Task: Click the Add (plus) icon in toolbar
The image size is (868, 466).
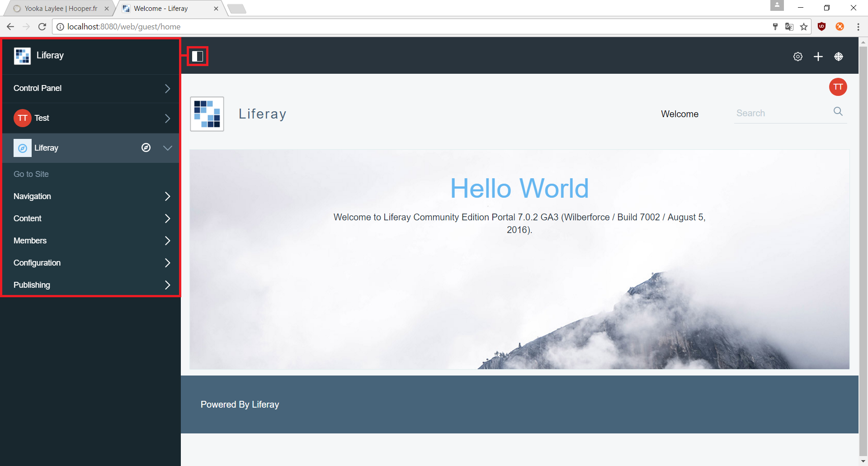Action: pos(818,56)
